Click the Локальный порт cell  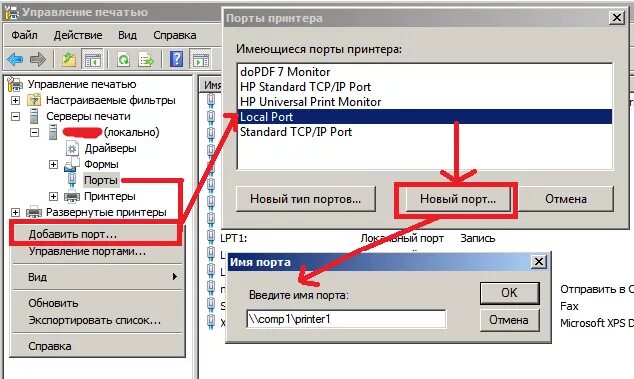pyautogui.click(x=402, y=238)
